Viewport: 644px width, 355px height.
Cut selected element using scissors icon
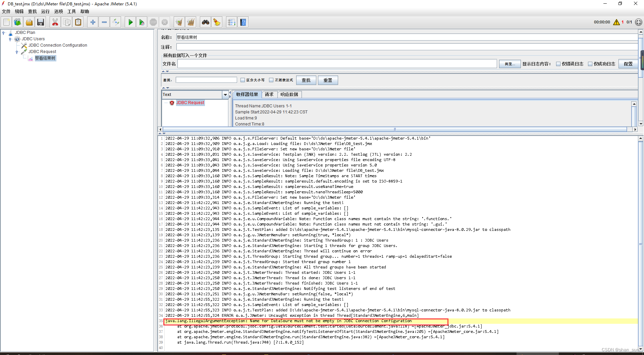pyautogui.click(x=55, y=22)
